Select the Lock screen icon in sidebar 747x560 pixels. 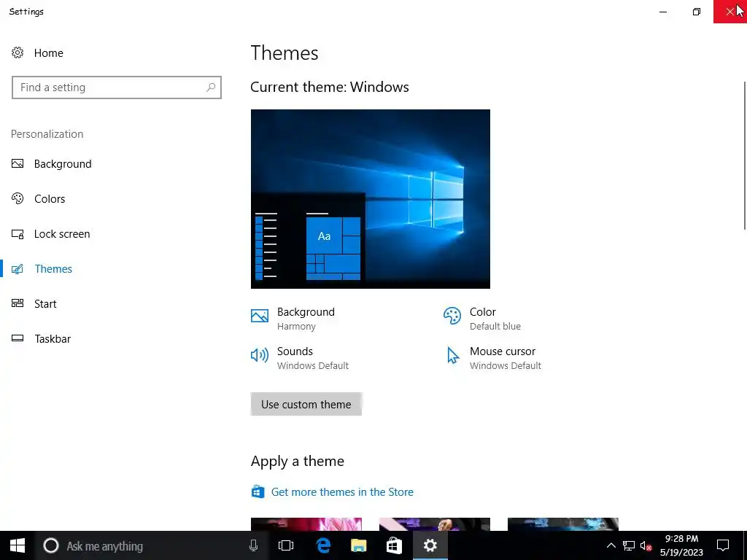[x=18, y=234]
